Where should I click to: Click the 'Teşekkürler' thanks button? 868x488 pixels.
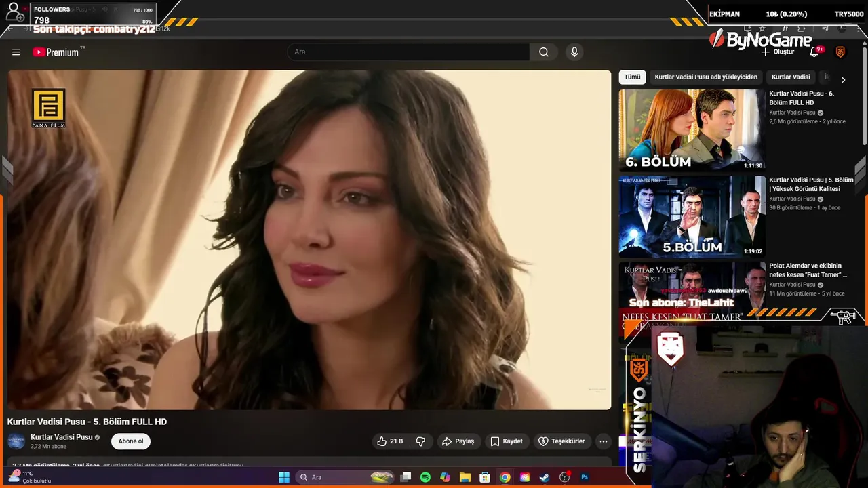561,441
